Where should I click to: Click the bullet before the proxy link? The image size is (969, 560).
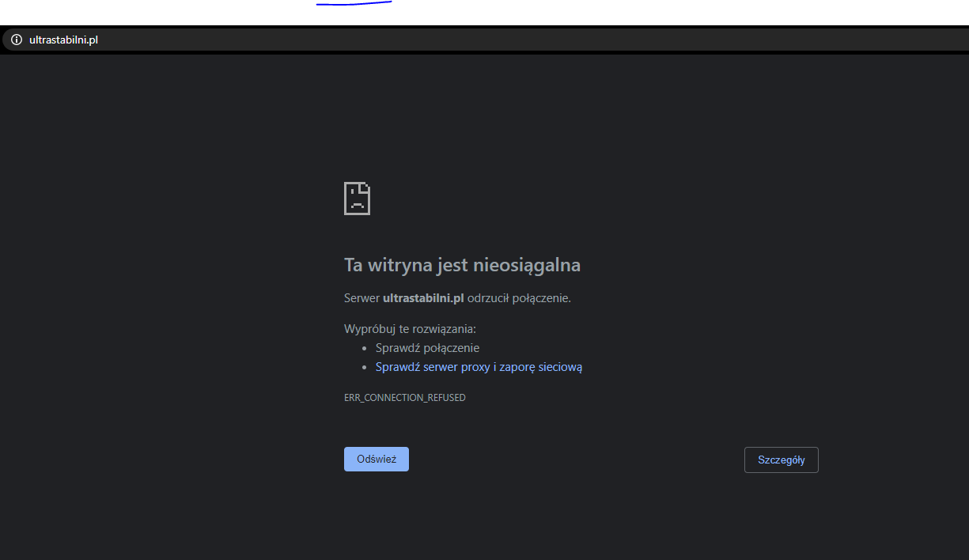pyautogui.click(x=364, y=367)
